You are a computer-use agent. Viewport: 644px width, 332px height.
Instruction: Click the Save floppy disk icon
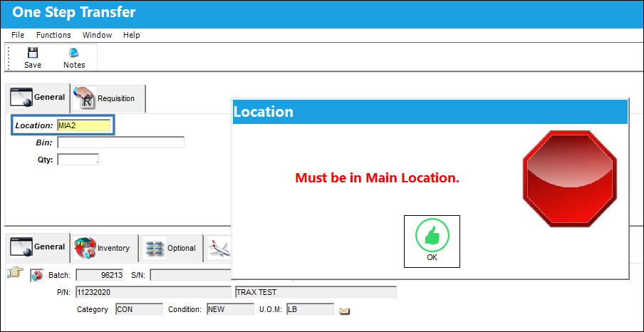33,53
